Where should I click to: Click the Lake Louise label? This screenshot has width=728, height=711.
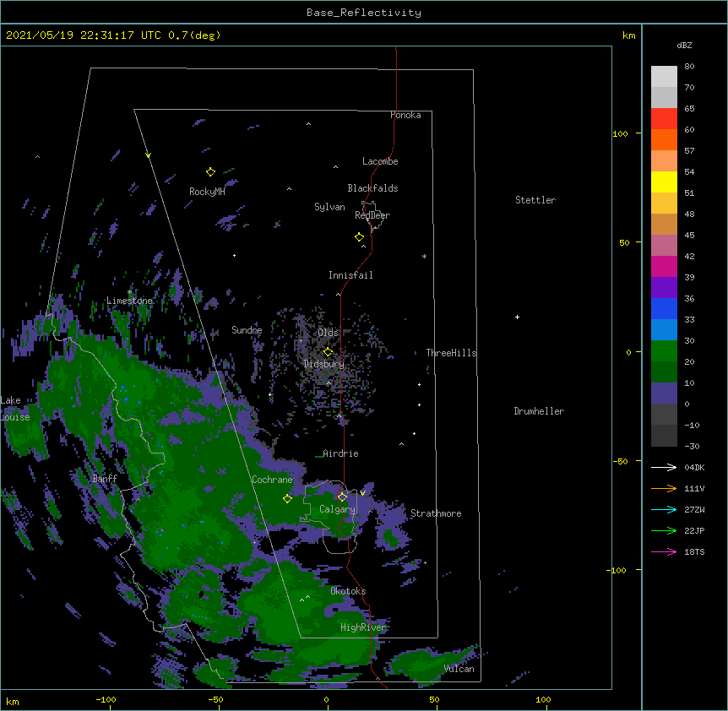point(15,409)
